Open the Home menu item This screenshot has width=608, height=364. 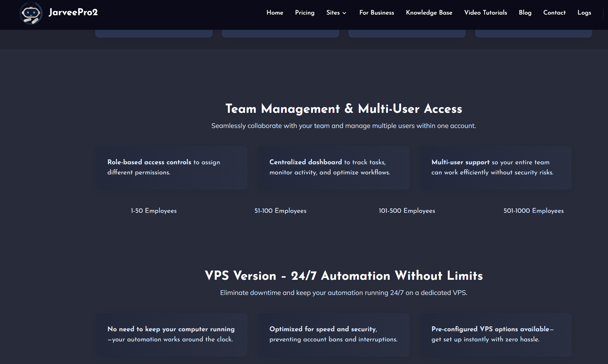click(275, 13)
